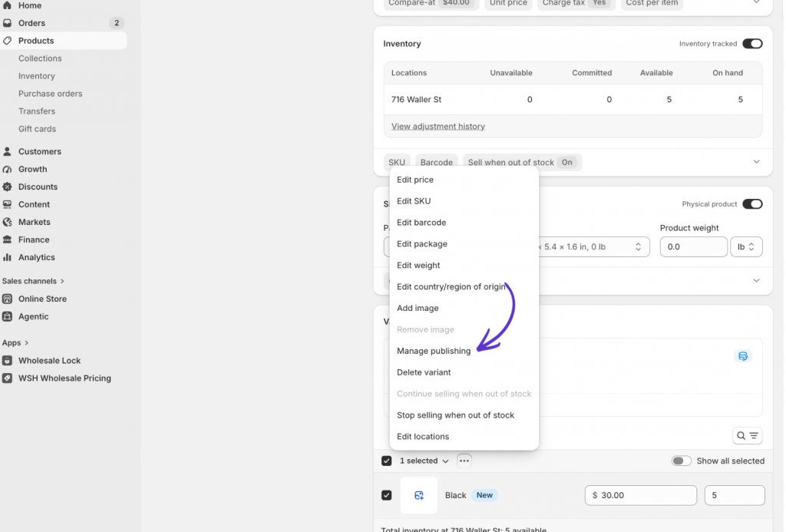Select Edit country/region of origin
This screenshot has width=786, height=532.
(x=464, y=287)
